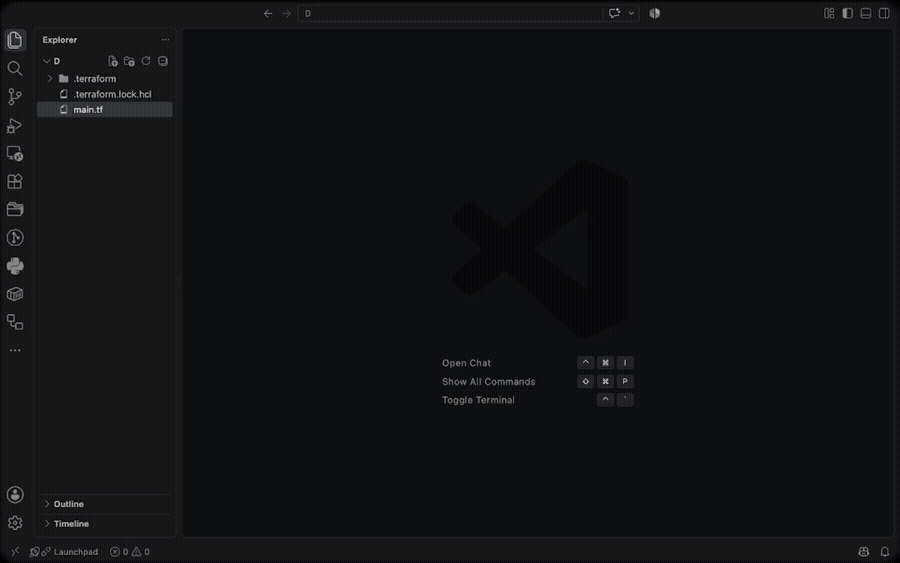Open the Copilot status icon
900x563 pixels.
863,552
